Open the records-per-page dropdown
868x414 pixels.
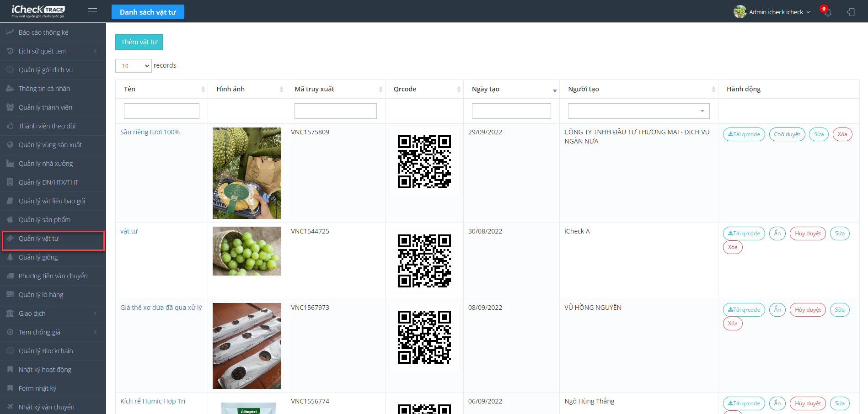[x=134, y=66]
